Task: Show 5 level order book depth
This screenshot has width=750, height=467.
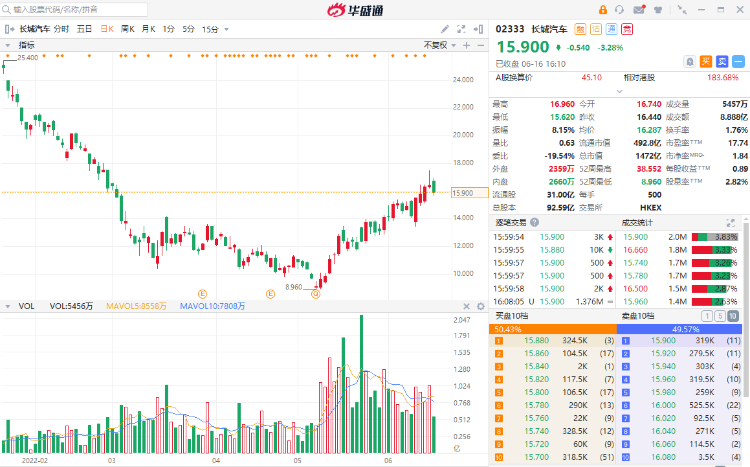Action: [x=719, y=316]
